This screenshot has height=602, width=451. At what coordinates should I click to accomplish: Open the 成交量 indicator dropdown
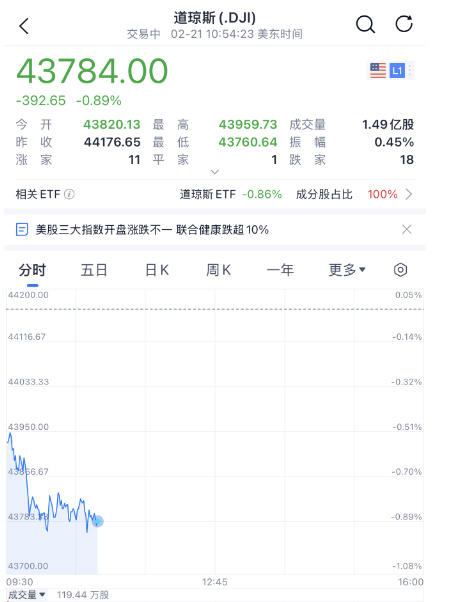(26, 595)
